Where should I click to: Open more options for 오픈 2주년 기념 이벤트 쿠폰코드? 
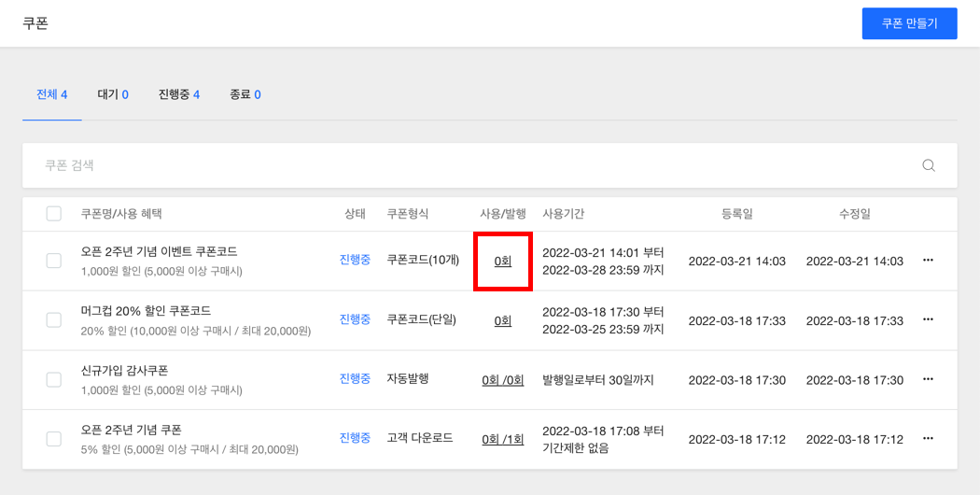[928, 261]
